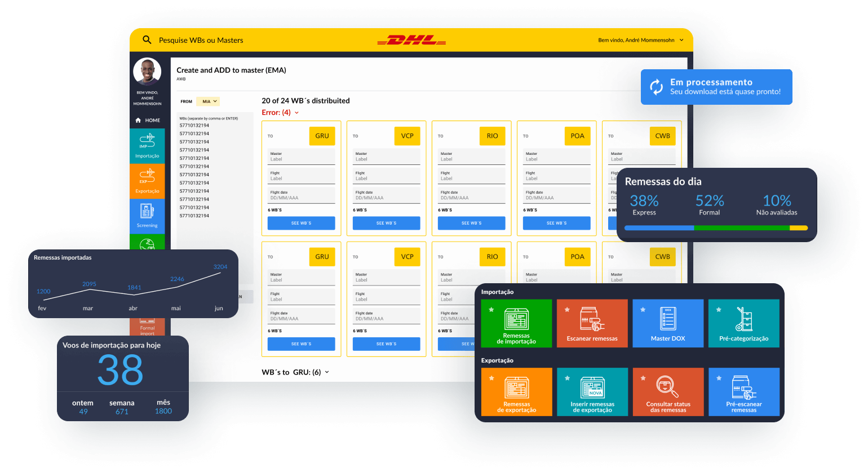Viewport: 868px width, 473px height.
Task: Click Pré-categorização tile icon
Action: coord(743,319)
